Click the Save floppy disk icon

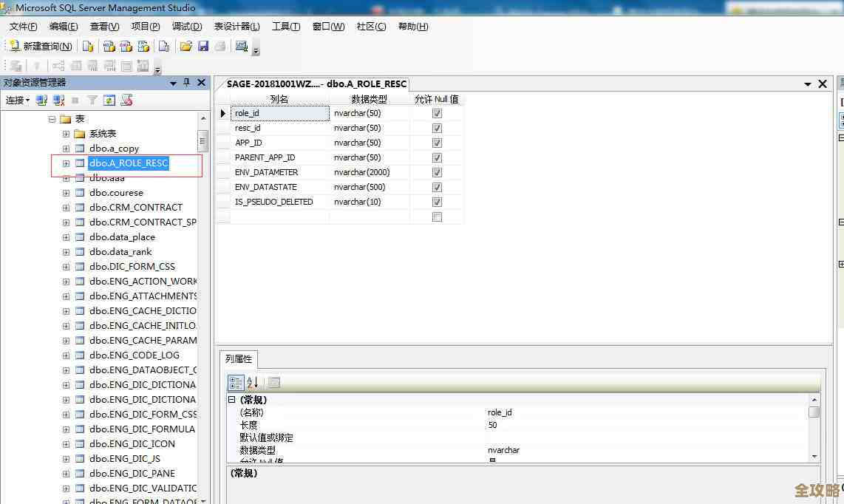point(203,46)
